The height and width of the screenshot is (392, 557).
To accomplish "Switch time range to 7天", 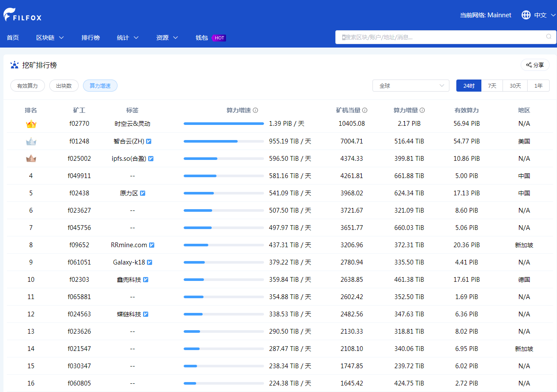I will point(492,86).
